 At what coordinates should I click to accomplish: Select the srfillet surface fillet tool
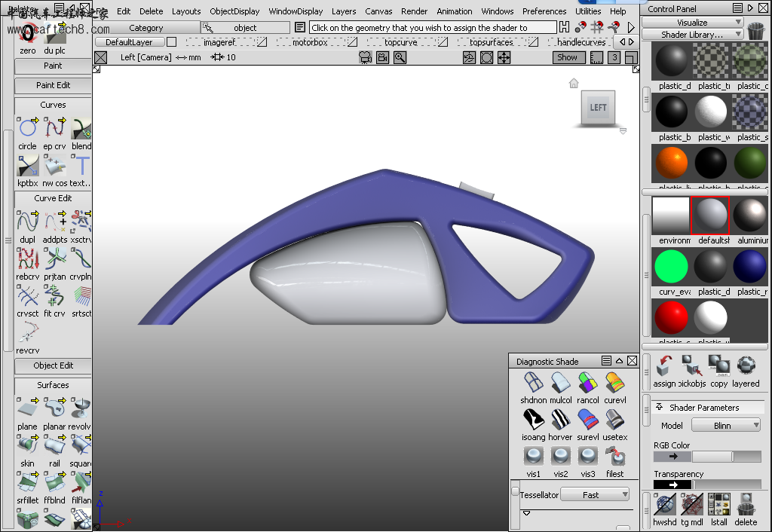coord(28,483)
